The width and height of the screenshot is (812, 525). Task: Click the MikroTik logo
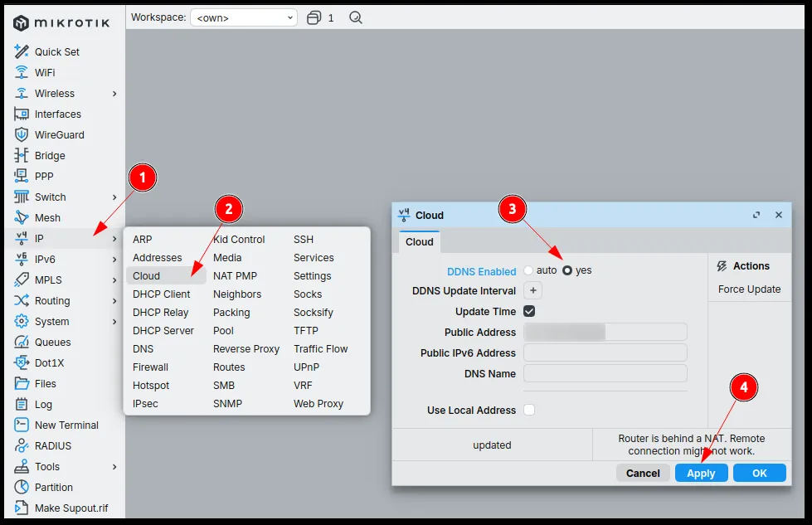pyautogui.click(x=61, y=22)
